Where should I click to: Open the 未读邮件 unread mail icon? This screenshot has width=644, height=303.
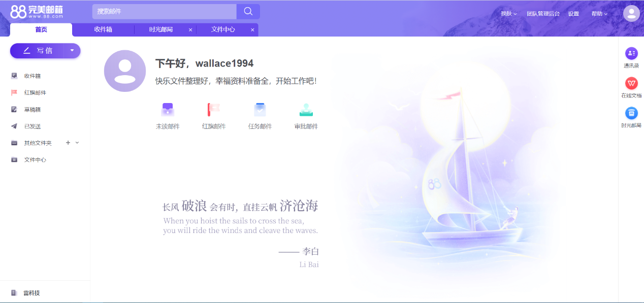tap(168, 110)
